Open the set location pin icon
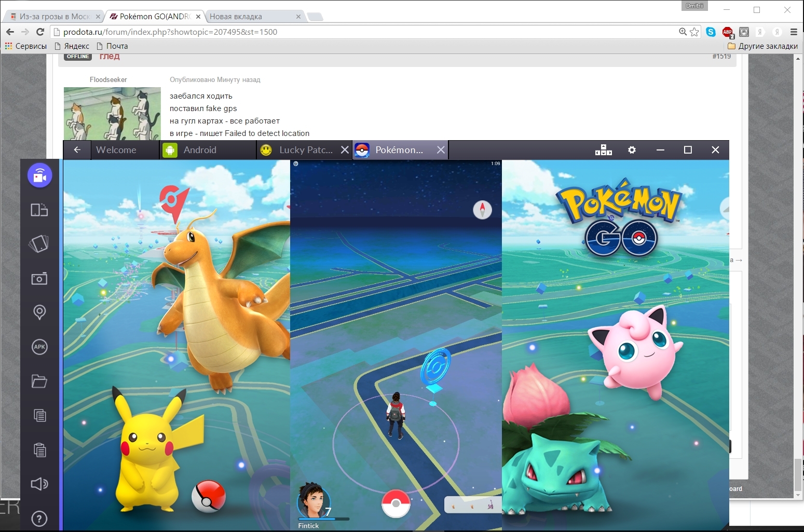 tap(39, 312)
